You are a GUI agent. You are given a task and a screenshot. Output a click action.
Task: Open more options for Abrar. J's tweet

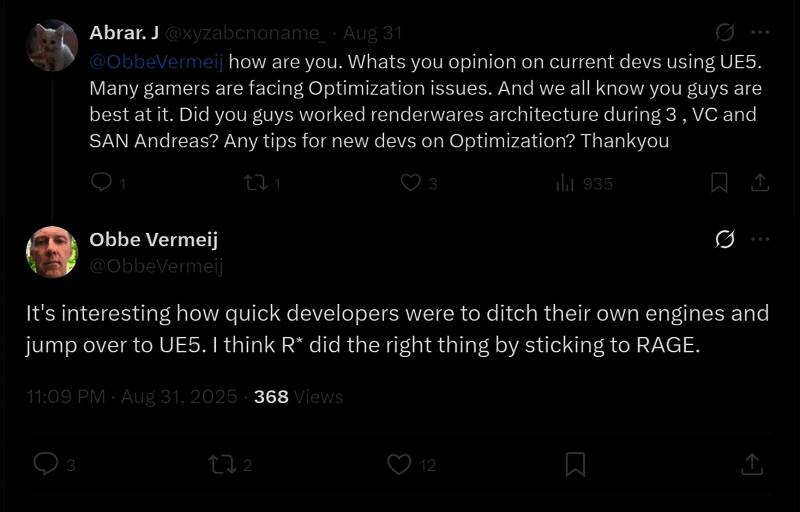tap(760, 33)
